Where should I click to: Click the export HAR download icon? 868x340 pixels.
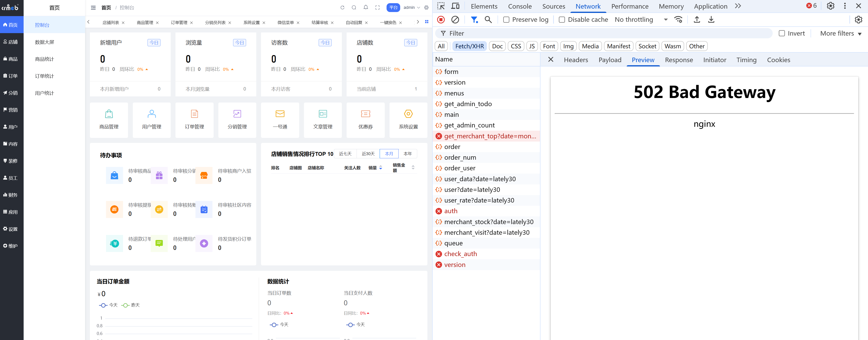click(711, 20)
